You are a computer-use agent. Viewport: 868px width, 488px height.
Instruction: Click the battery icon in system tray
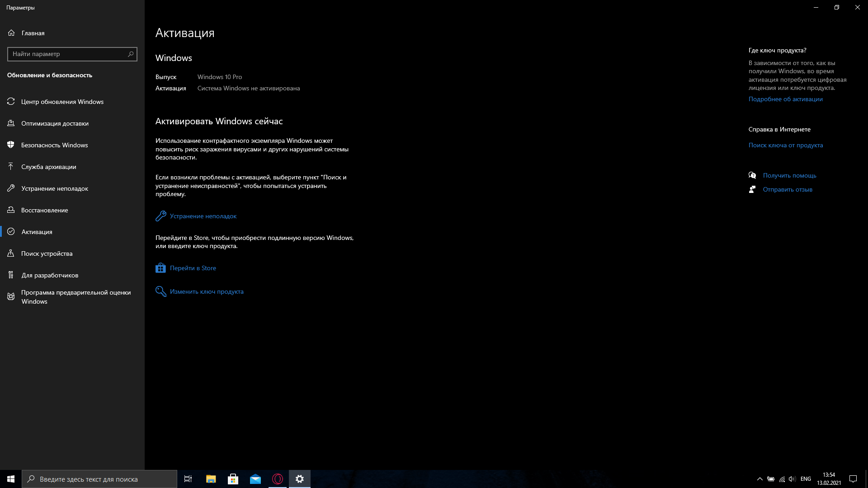[x=771, y=479]
